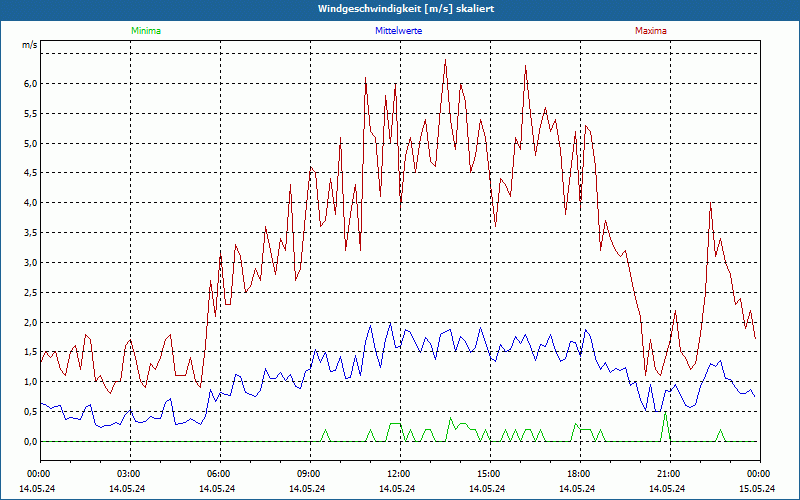The image size is (800, 500).
Task: Click the blue Mittelwerte peak near 12:00
Action: [x=390, y=323]
